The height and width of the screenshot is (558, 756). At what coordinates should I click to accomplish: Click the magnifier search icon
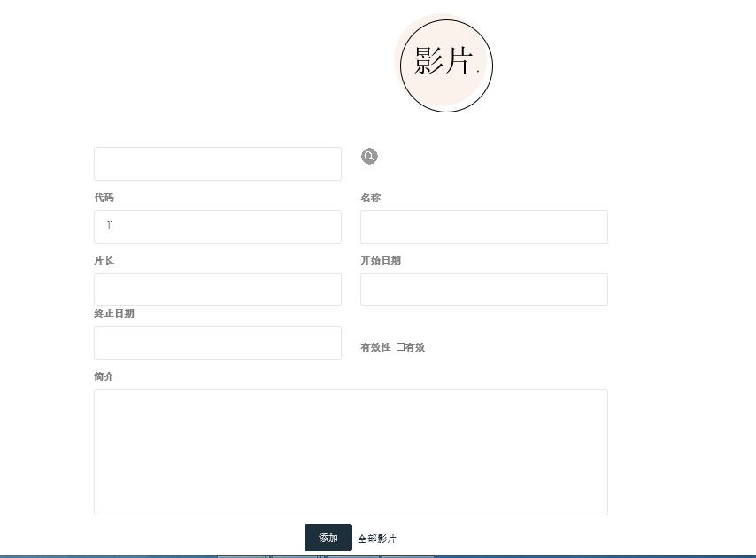(x=369, y=156)
